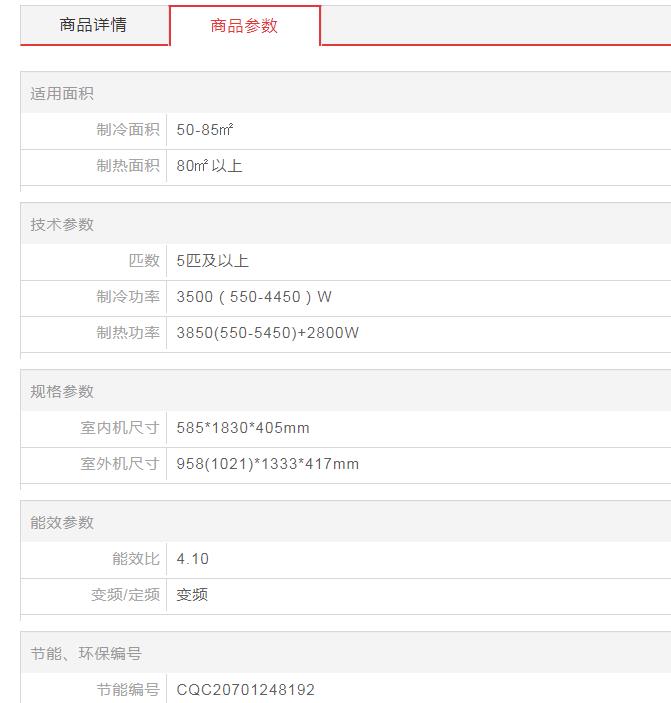Select the 商品参数 tab
This screenshot has height=703, width=671.
coord(244,26)
